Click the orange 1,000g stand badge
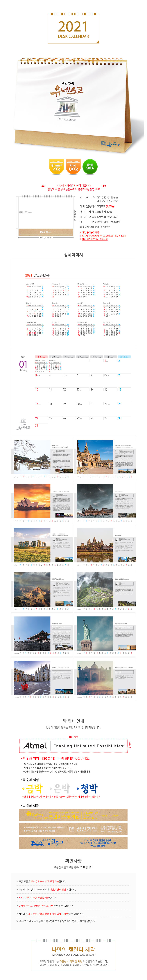 (73, 167)
